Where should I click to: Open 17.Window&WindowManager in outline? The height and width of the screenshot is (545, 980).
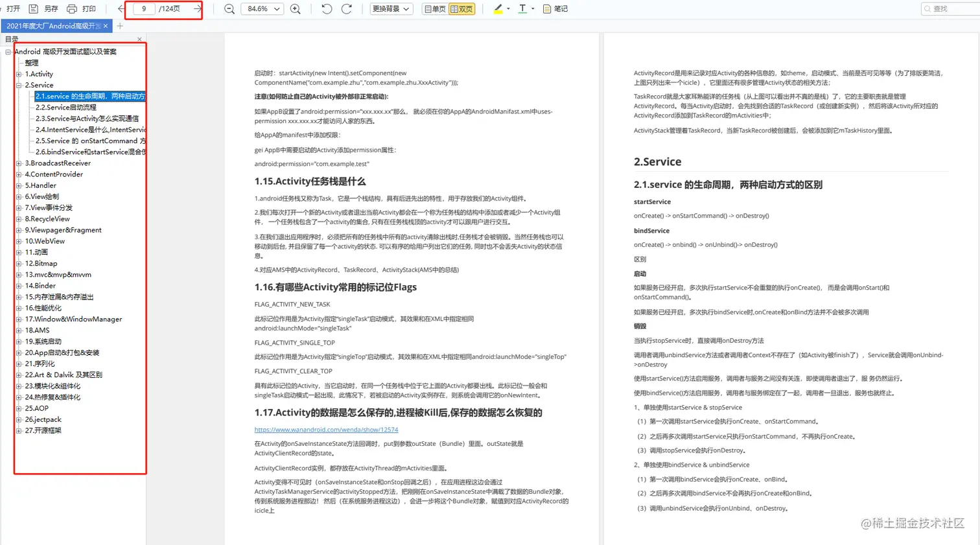click(73, 319)
